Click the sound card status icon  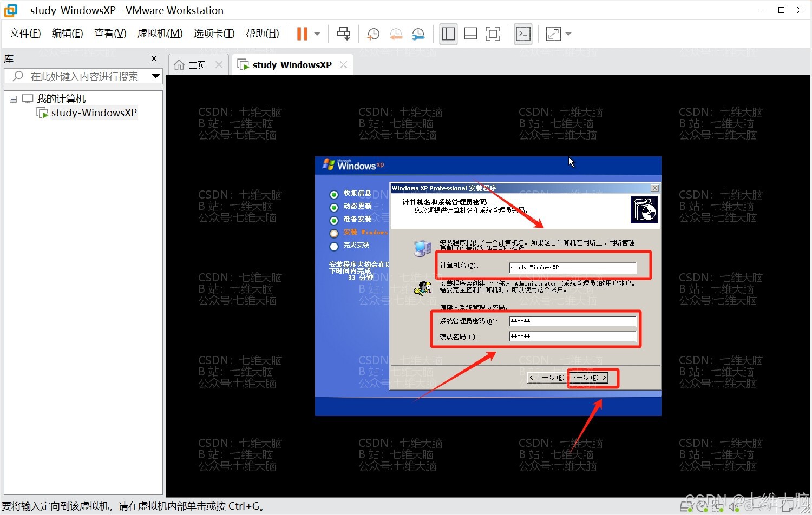[734, 506]
